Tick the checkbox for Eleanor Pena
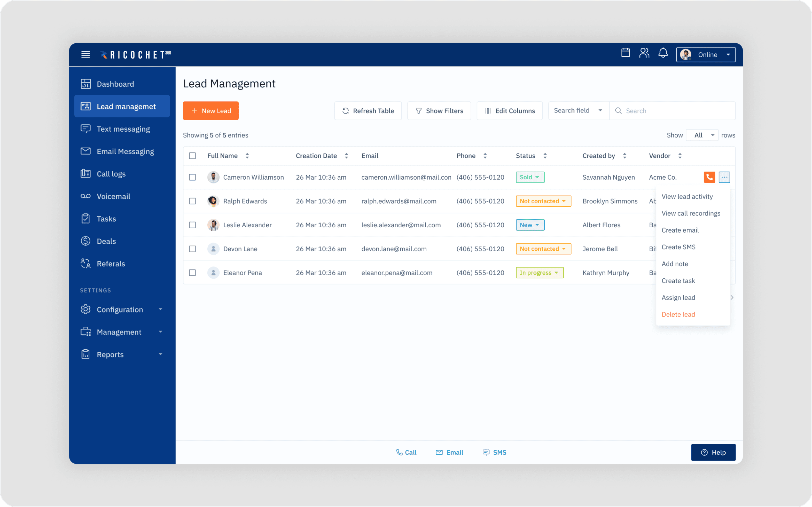Viewport: 812px width, 507px height. pyautogui.click(x=192, y=273)
